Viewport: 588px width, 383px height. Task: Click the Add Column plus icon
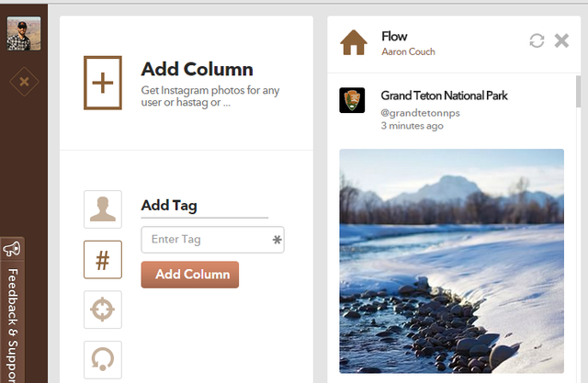click(x=103, y=83)
